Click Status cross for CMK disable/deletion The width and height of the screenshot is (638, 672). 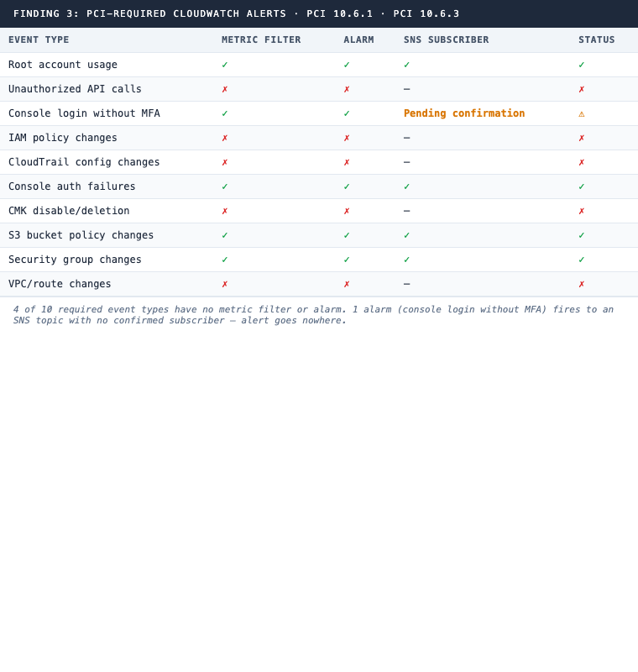(582, 211)
